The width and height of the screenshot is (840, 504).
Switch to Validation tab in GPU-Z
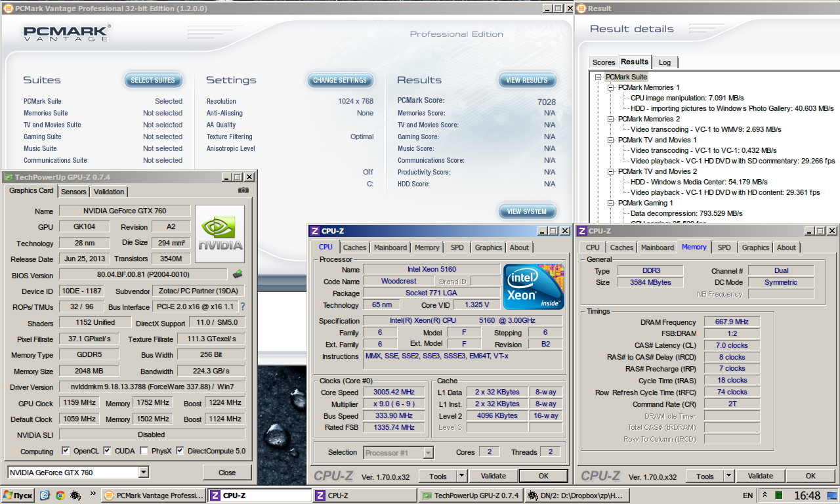coord(109,192)
